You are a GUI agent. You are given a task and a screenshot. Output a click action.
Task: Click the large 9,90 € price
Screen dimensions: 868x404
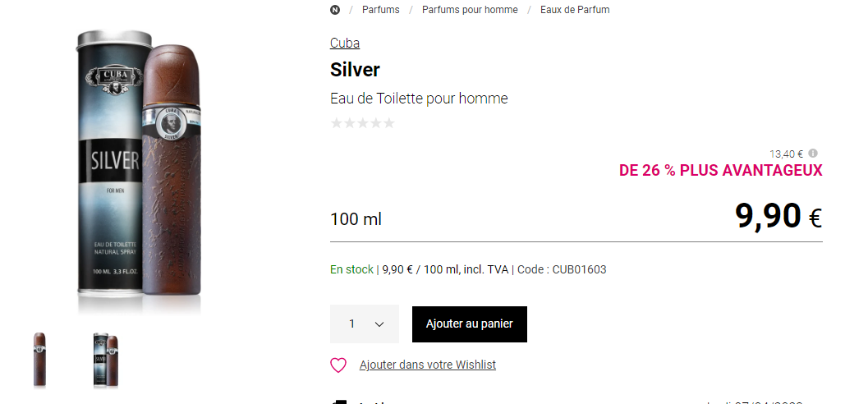(777, 216)
